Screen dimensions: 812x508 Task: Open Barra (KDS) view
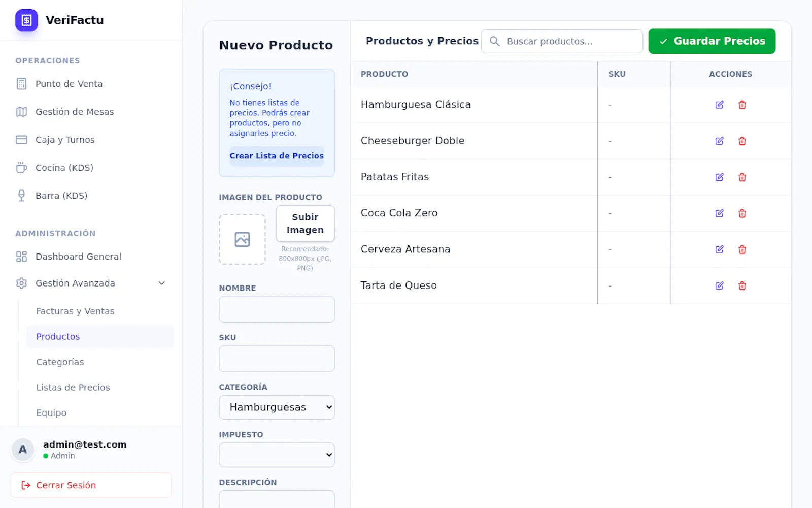[91, 196]
